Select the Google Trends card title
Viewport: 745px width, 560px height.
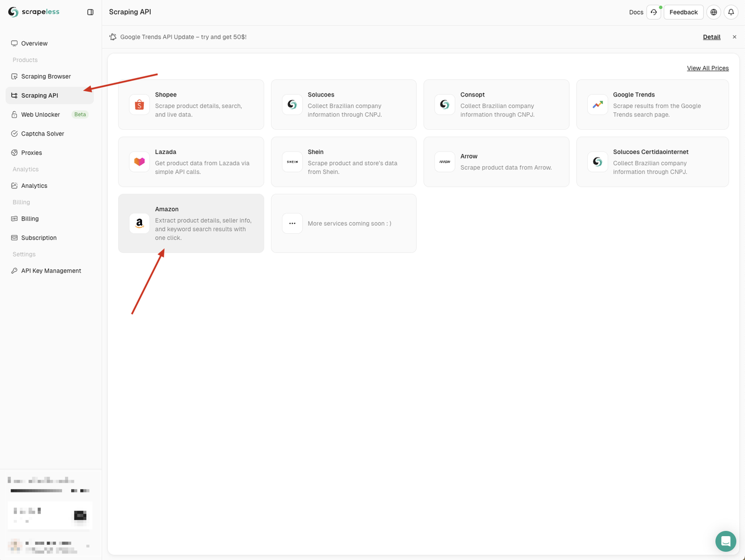(634, 95)
